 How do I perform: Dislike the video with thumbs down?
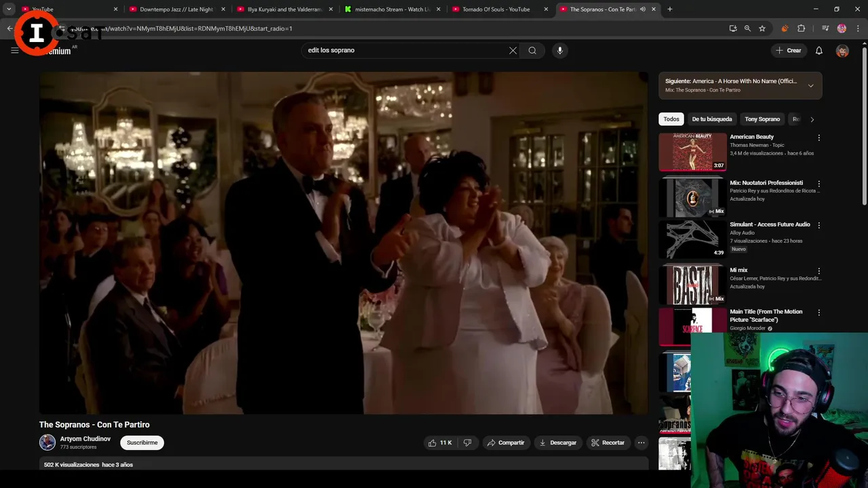[x=467, y=443]
